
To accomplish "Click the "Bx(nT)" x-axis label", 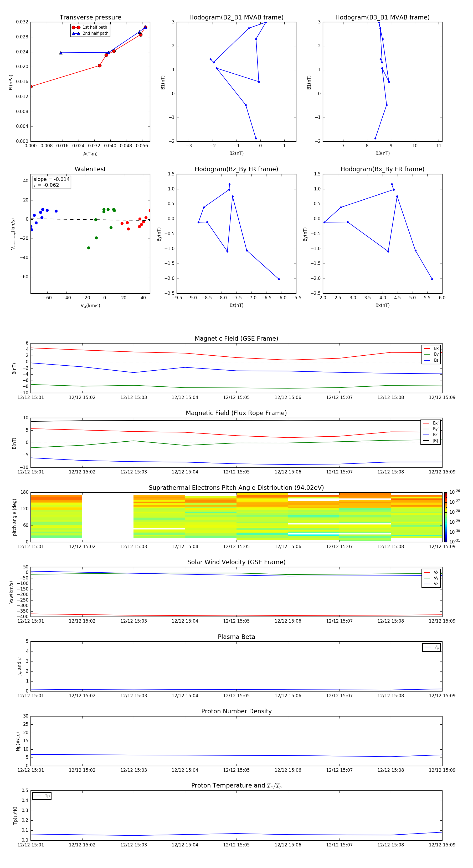I will (382, 305).
